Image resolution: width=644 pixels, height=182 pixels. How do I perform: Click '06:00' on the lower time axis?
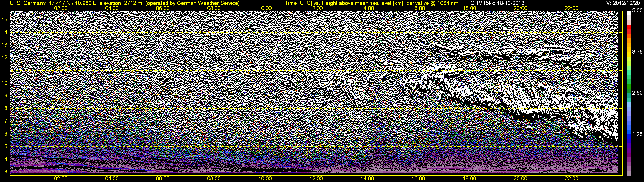[163, 179]
